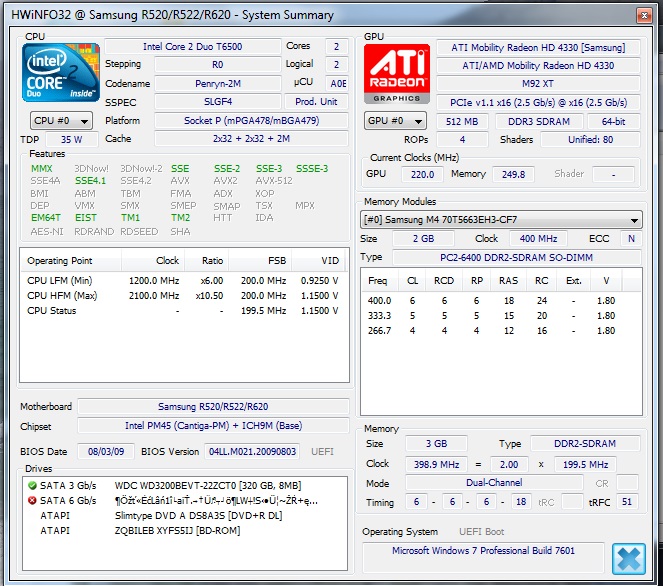Click the Intel Core 2 Duo logo

point(61,72)
